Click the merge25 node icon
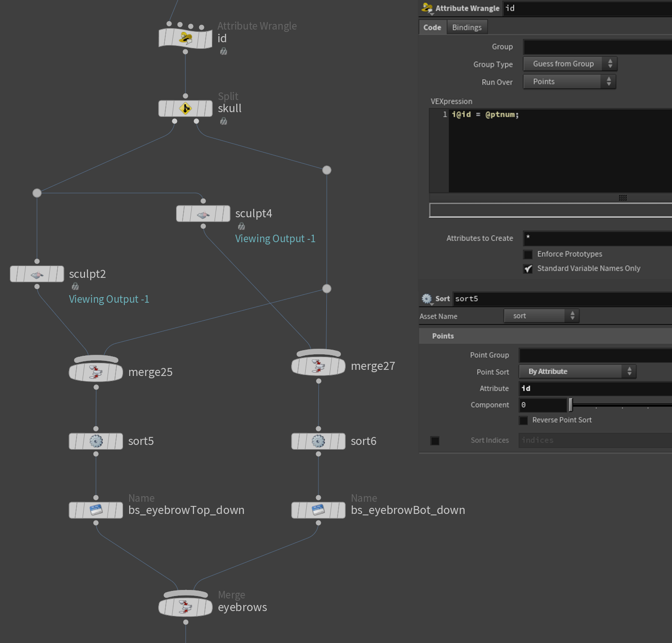672x643 pixels. point(96,372)
